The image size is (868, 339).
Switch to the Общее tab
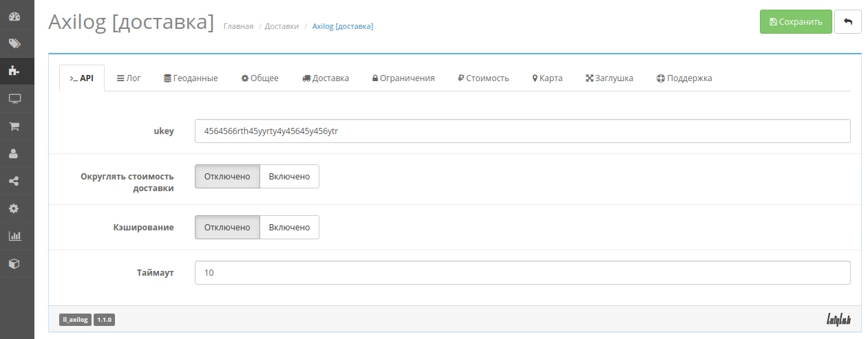point(260,78)
